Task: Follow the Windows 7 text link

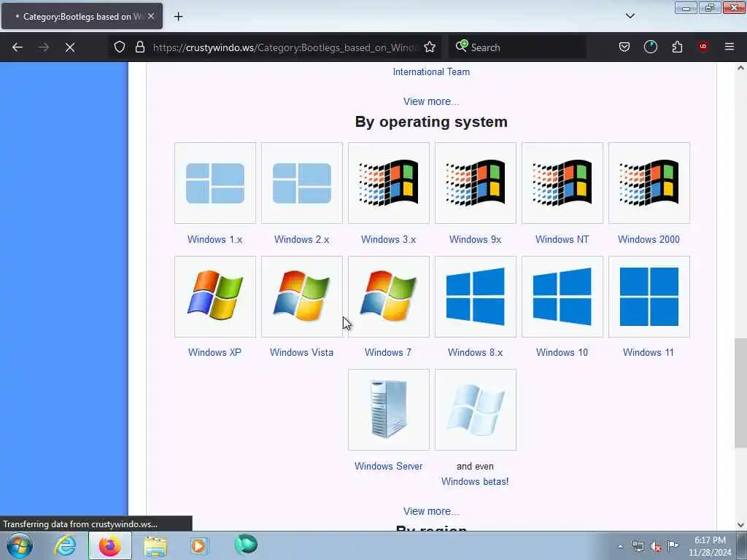Action: (388, 352)
